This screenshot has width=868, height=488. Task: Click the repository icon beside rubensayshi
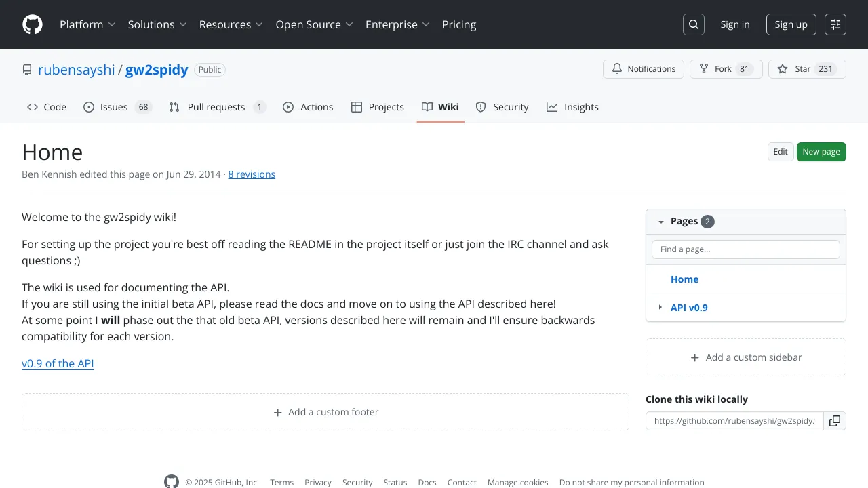[x=27, y=70]
